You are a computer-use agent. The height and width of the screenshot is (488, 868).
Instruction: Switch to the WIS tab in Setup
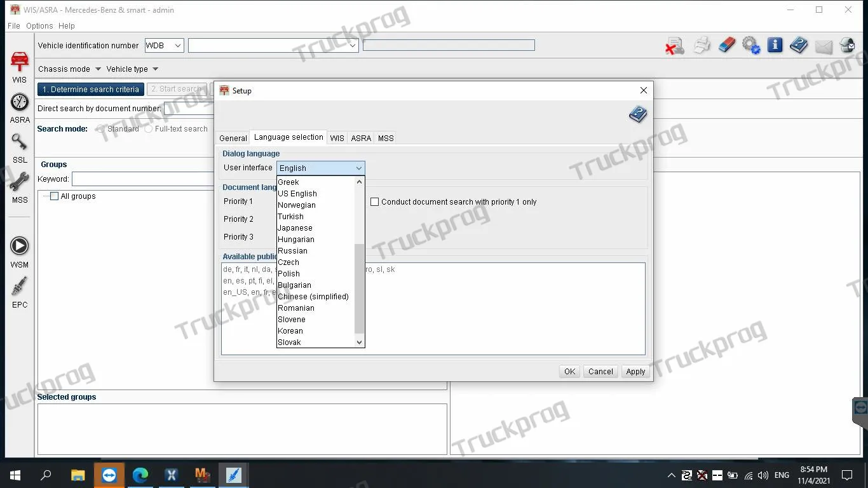(337, 138)
